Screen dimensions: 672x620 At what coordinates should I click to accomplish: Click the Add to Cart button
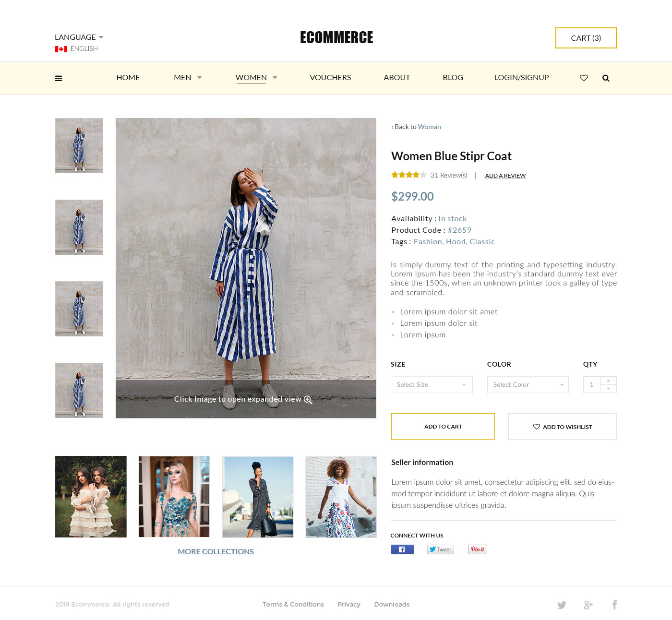(x=443, y=426)
